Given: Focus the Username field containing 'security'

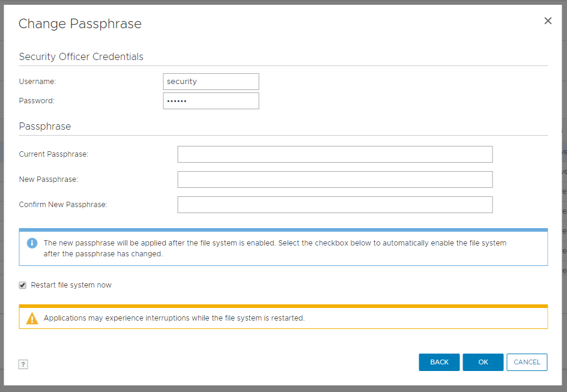Looking at the screenshot, I should 211,82.
